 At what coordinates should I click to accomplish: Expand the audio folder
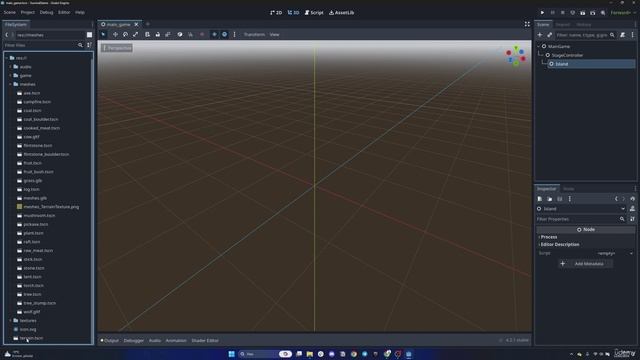[x=10, y=67]
